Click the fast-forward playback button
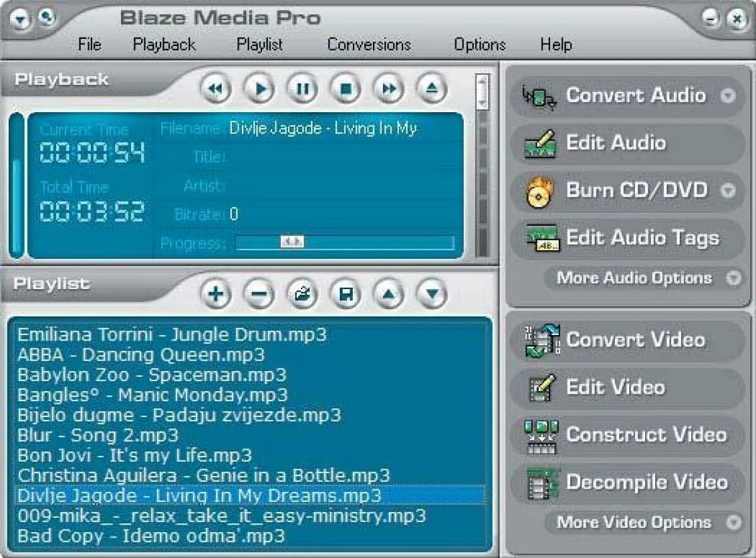This screenshot has height=558, width=756. 389,89
